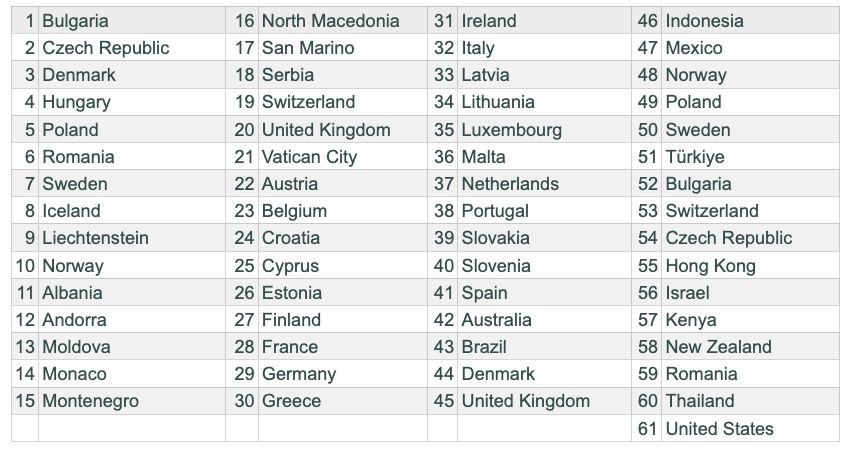Click the Türkiye cell

tap(695, 157)
